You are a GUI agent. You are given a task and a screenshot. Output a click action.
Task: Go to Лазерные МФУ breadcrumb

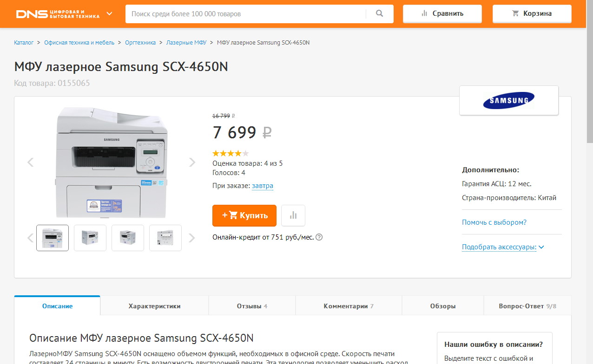click(x=186, y=43)
